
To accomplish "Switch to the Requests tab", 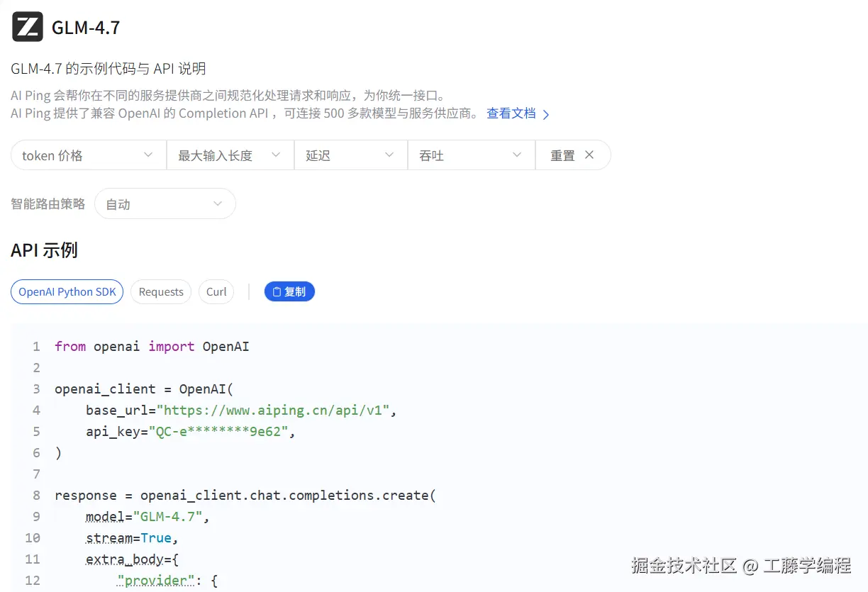I will [x=160, y=291].
